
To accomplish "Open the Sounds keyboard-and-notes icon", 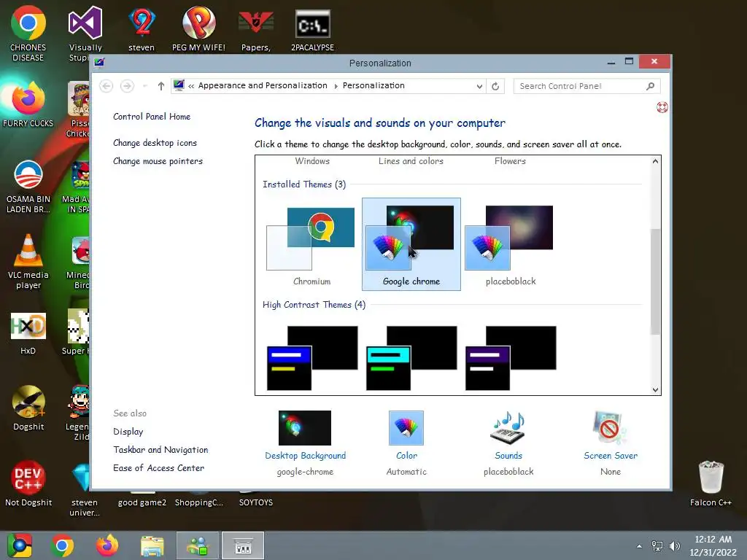I will (x=508, y=427).
